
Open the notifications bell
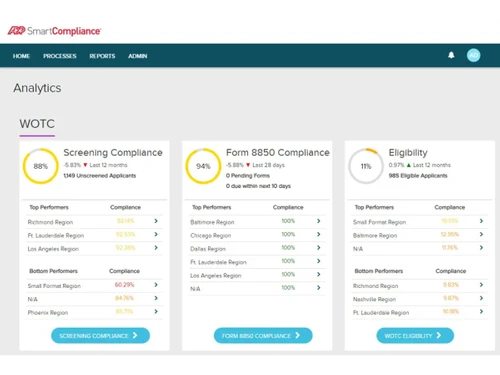(451, 55)
